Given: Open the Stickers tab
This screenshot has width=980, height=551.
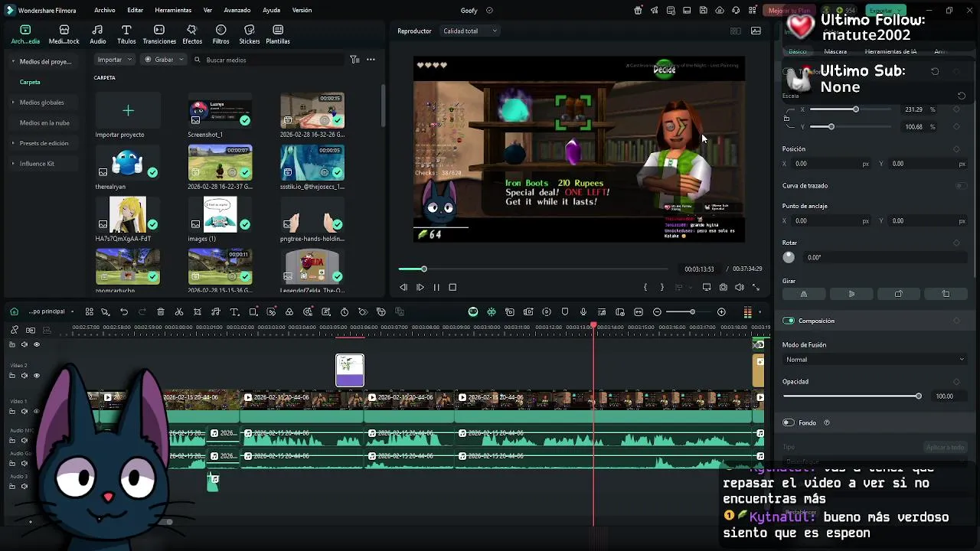Looking at the screenshot, I should tap(250, 34).
